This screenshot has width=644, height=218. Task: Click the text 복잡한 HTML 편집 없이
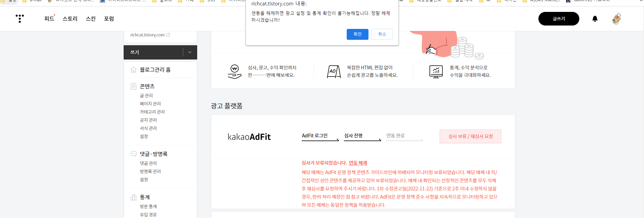pos(370,68)
